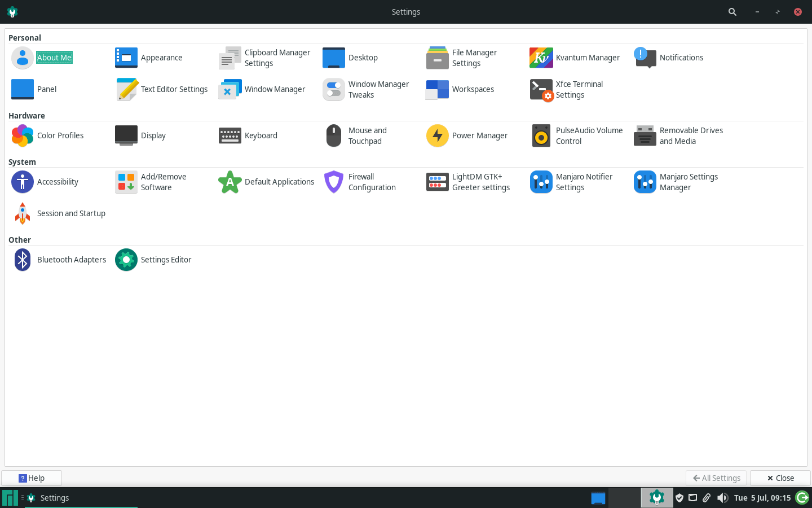812x508 pixels.
Task: Launch Kvantum Manager icon
Action: pyautogui.click(x=541, y=58)
